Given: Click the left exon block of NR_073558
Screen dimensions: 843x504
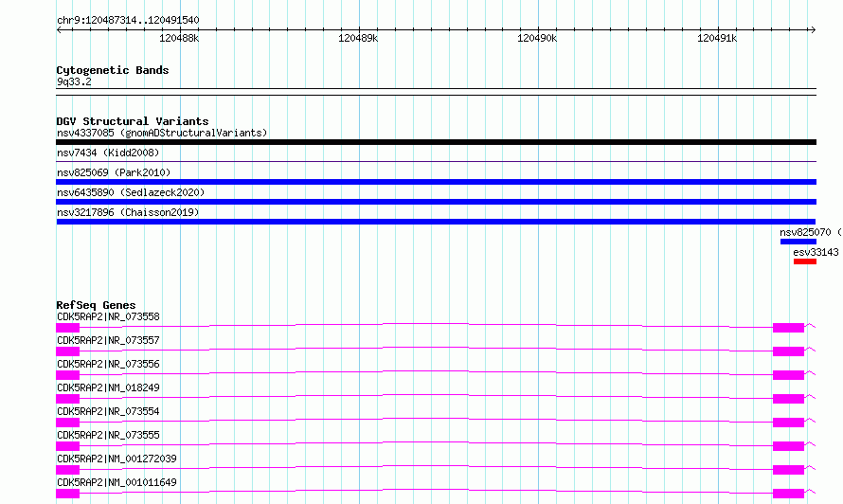Looking at the screenshot, I should pos(68,328).
